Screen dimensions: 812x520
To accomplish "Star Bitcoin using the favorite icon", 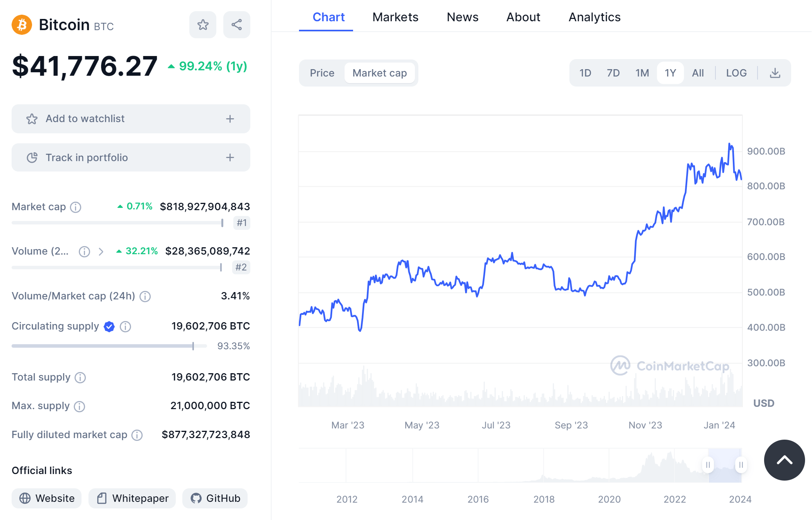I will pos(202,24).
